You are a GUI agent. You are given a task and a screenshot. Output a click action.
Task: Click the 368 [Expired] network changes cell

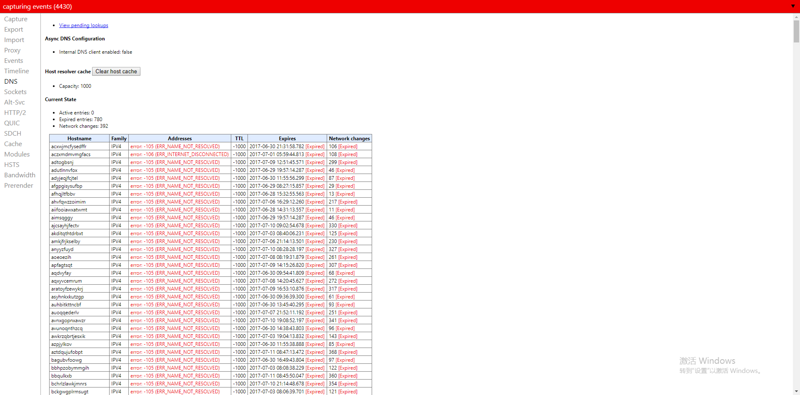coord(349,352)
